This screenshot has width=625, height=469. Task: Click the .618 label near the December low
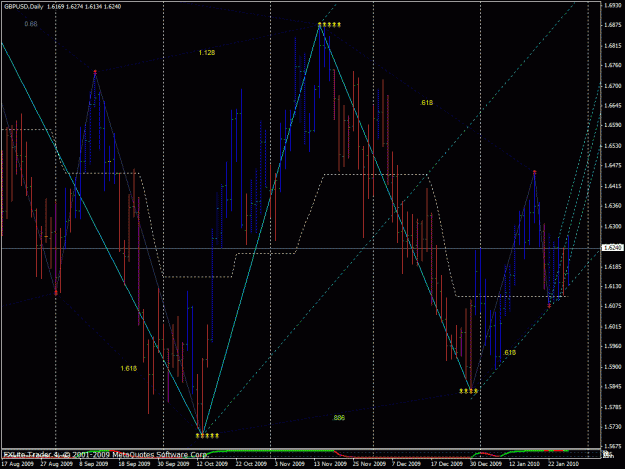(x=509, y=353)
